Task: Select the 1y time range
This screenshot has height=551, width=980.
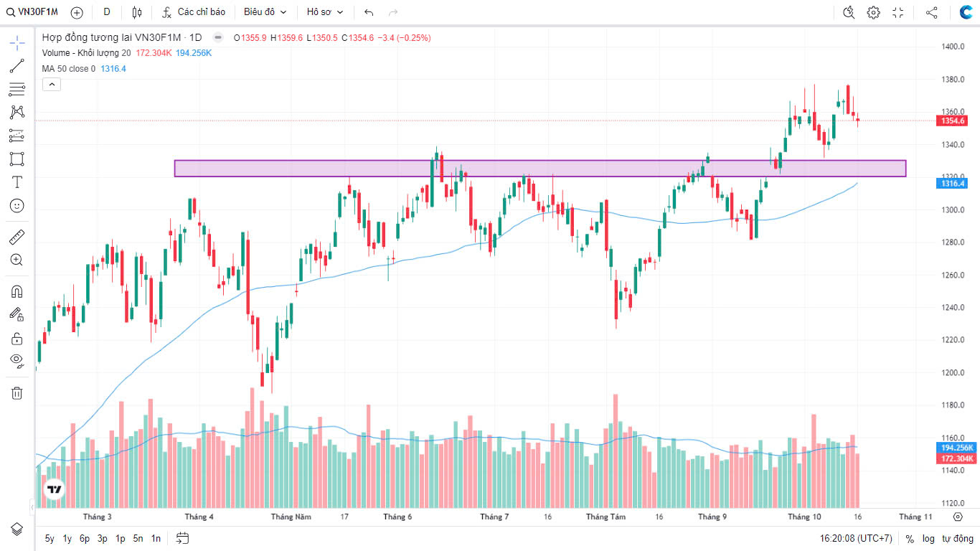Action: (x=67, y=538)
